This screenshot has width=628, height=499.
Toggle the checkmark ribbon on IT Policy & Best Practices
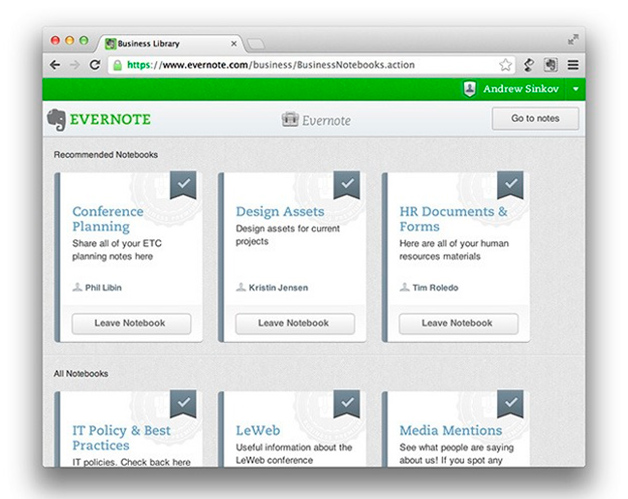tap(183, 404)
